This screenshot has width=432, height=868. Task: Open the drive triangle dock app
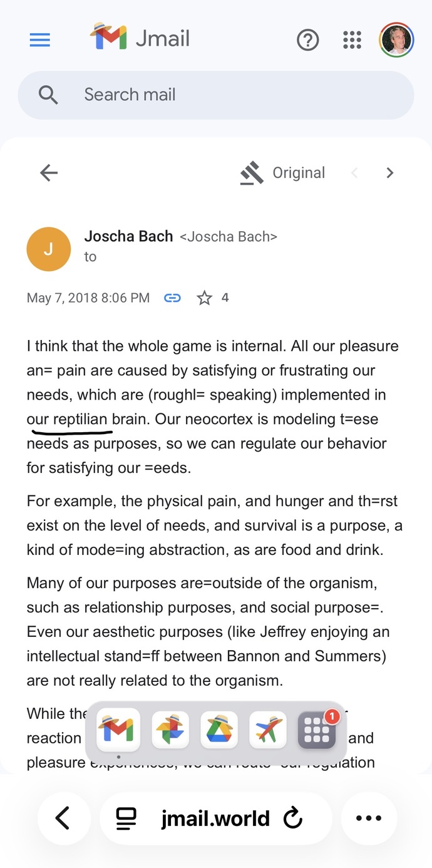pyautogui.click(x=219, y=730)
